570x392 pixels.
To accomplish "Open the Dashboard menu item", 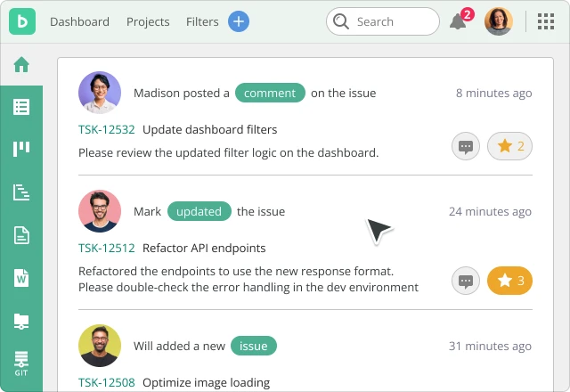I will tap(79, 21).
